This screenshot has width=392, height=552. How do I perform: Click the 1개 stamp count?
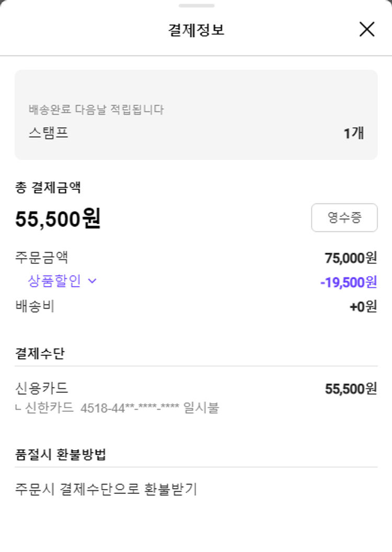coord(353,133)
